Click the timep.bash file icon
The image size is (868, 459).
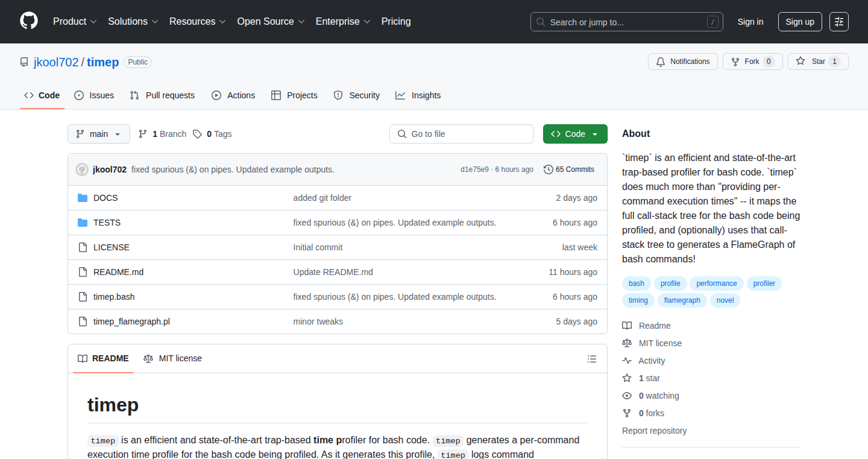tap(83, 297)
